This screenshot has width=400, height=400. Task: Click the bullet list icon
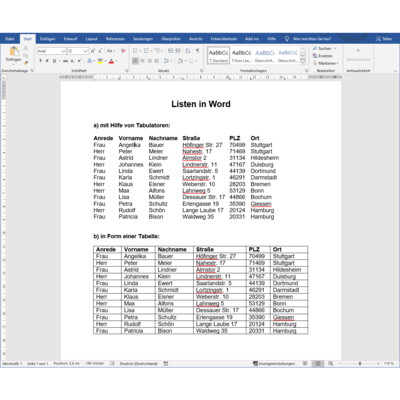(x=135, y=51)
